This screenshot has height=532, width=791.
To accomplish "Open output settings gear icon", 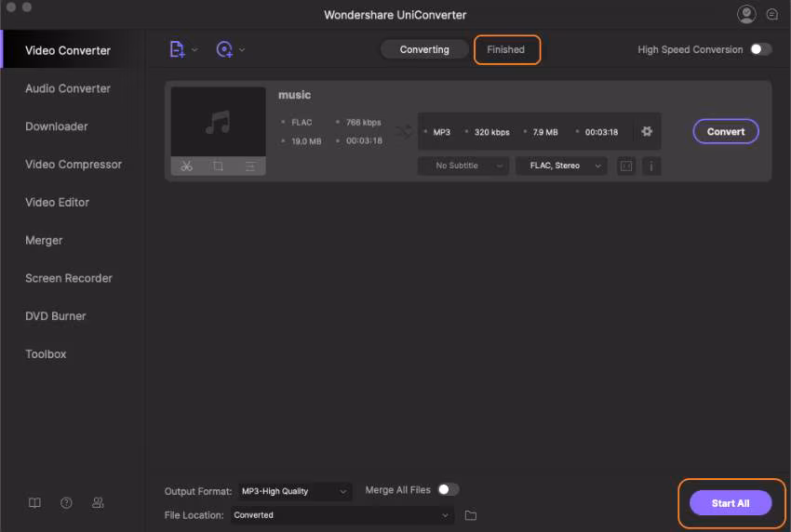I will coord(647,132).
